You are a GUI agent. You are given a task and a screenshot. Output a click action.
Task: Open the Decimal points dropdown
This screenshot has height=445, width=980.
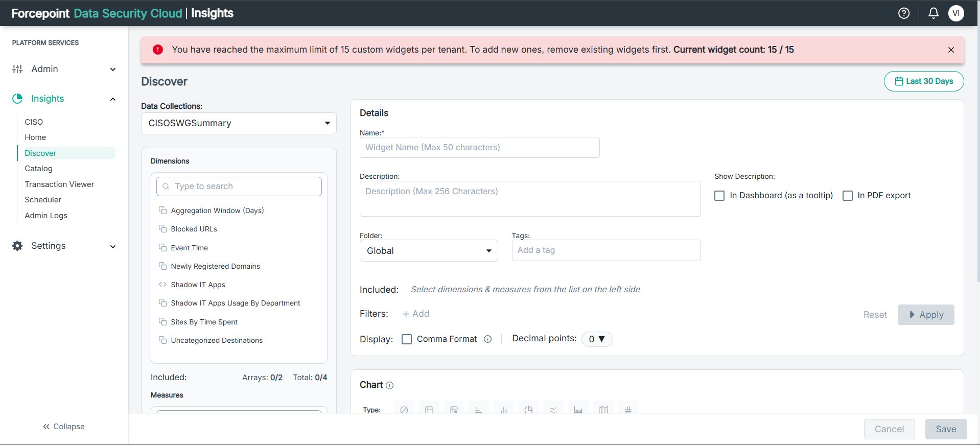[597, 339]
